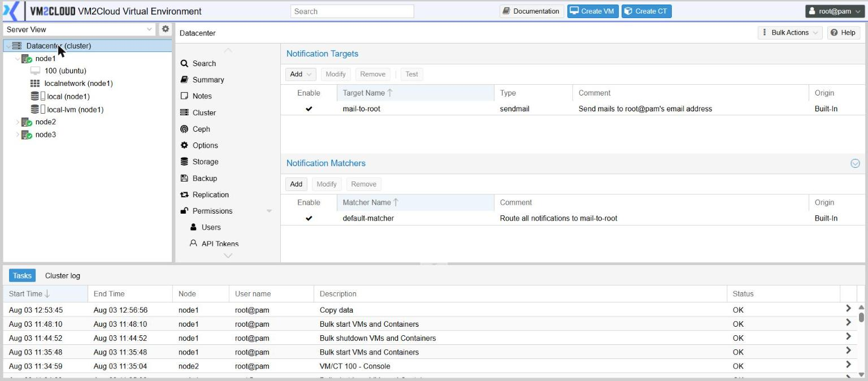The image size is (868, 381).
Task: Click Remove under Notification Targets
Action: point(373,74)
